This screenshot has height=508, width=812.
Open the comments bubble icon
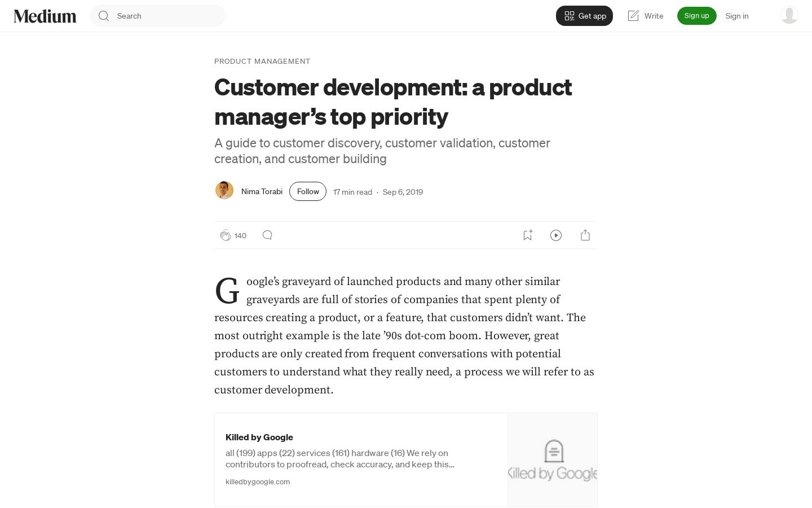click(x=267, y=235)
